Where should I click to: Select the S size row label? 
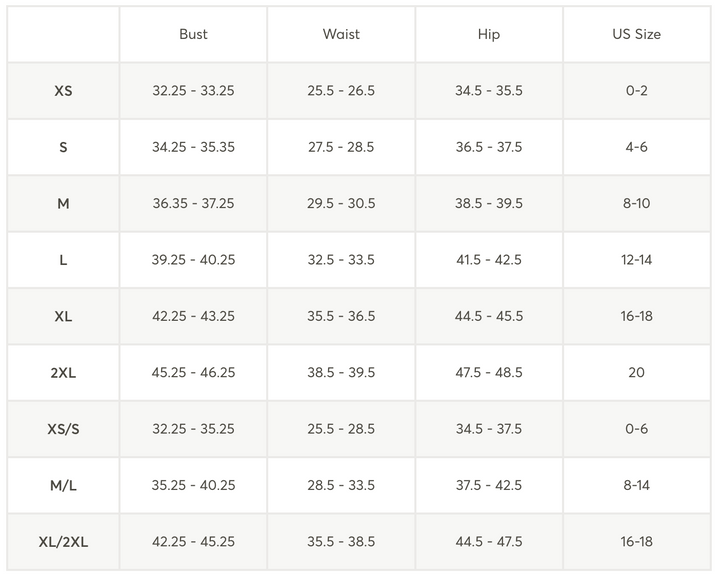tap(63, 147)
